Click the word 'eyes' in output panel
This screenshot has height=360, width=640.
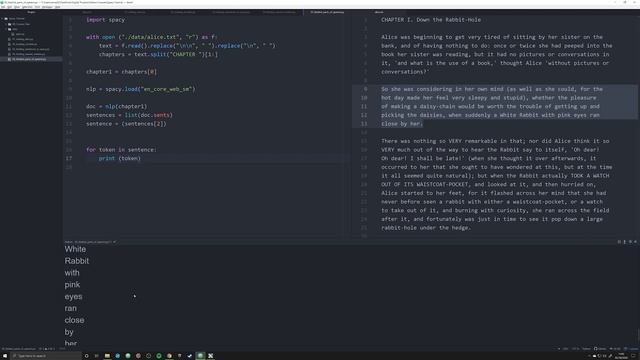73,296
